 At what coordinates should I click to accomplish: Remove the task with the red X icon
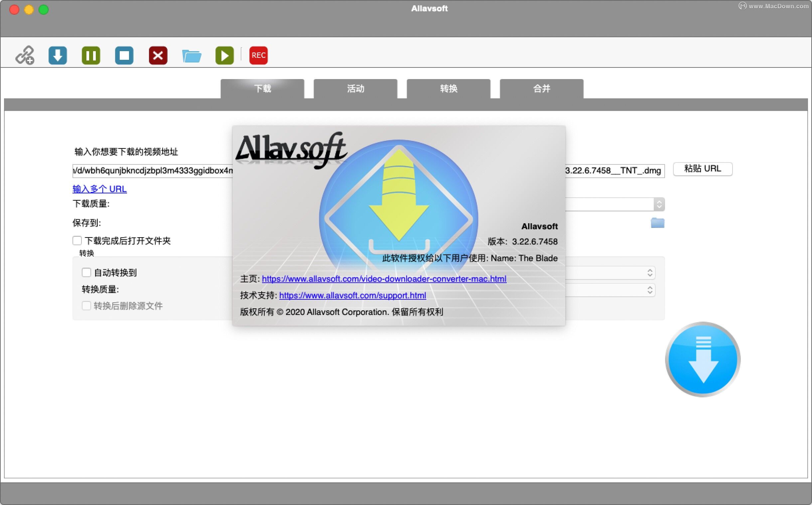[158, 55]
